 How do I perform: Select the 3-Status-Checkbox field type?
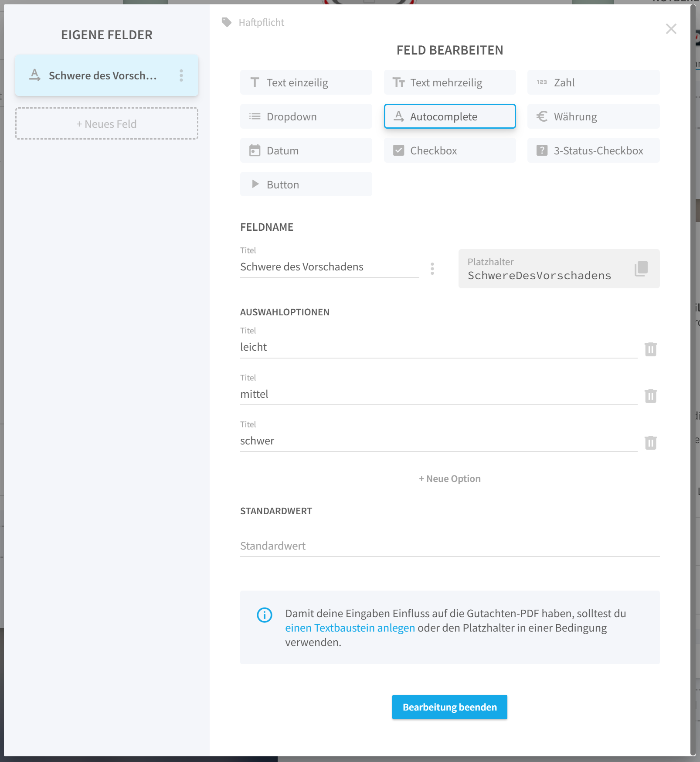click(x=593, y=150)
